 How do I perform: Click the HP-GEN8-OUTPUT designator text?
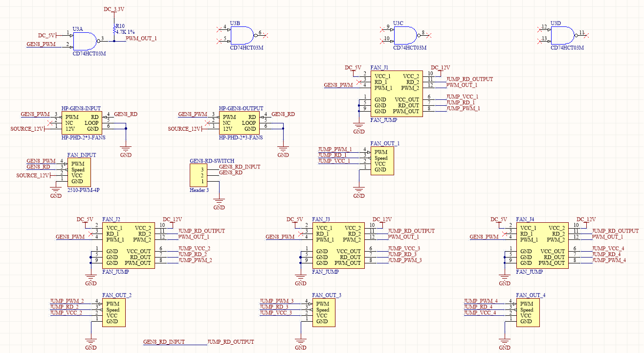coord(241,108)
